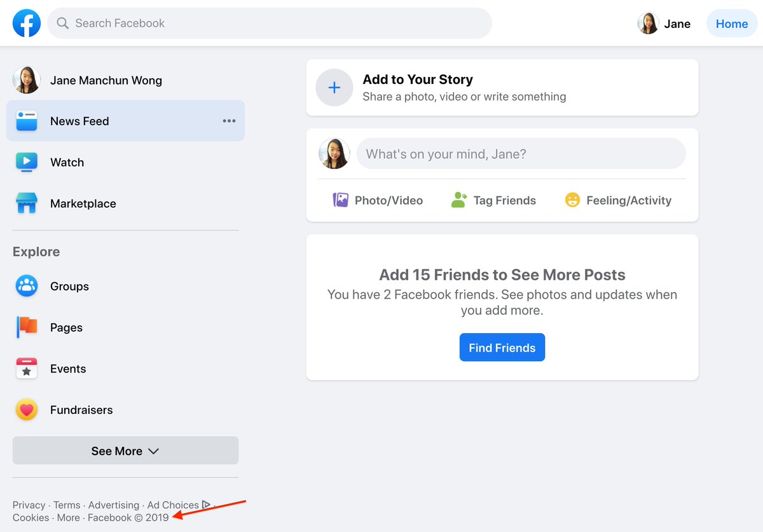Viewport: 763px width, 532px height.
Task: Click the Marketplace storefront icon
Action: click(x=27, y=203)
